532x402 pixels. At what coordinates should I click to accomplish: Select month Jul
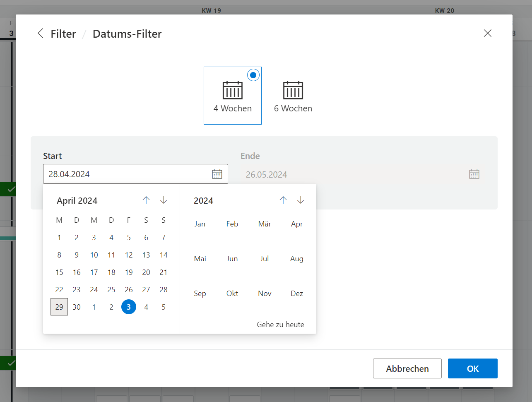(x=265, y=259)
